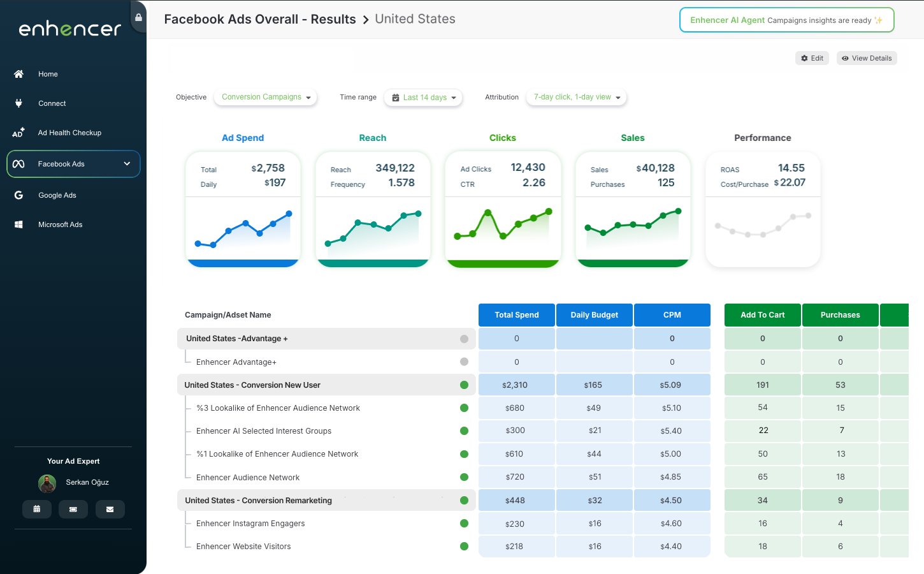Click the Campaign/Adset Name column header

tap(228, 315)
